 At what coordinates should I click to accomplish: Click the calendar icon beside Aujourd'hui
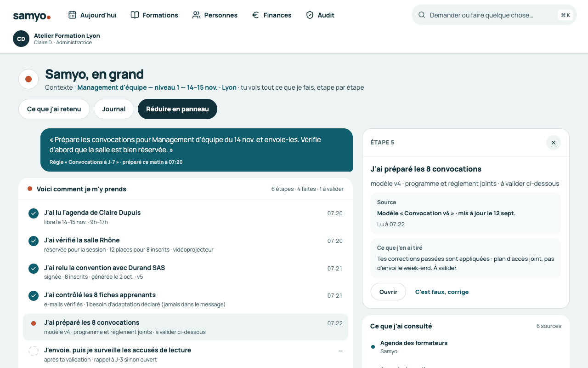[x=73, y=15]
